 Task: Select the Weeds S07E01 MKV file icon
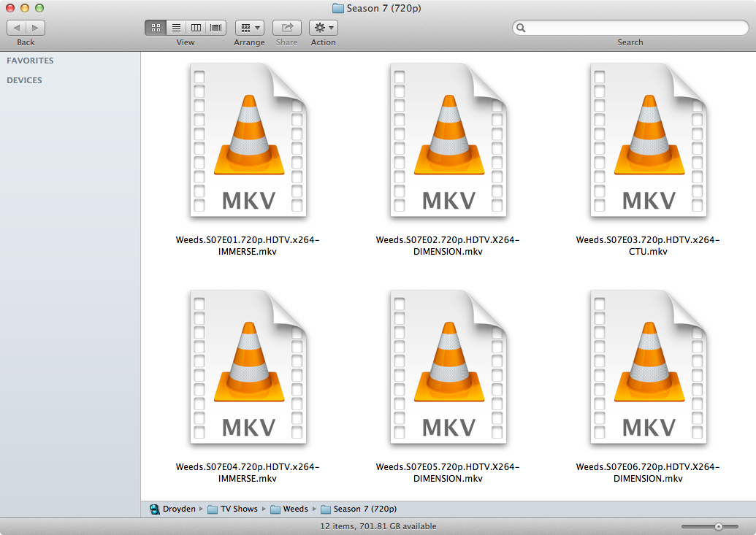(x=248, y=140)
